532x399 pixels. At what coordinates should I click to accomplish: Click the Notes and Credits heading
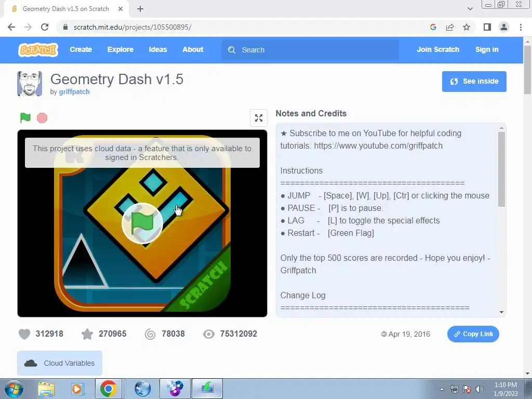pyautogui.click(x=311, y=114)
